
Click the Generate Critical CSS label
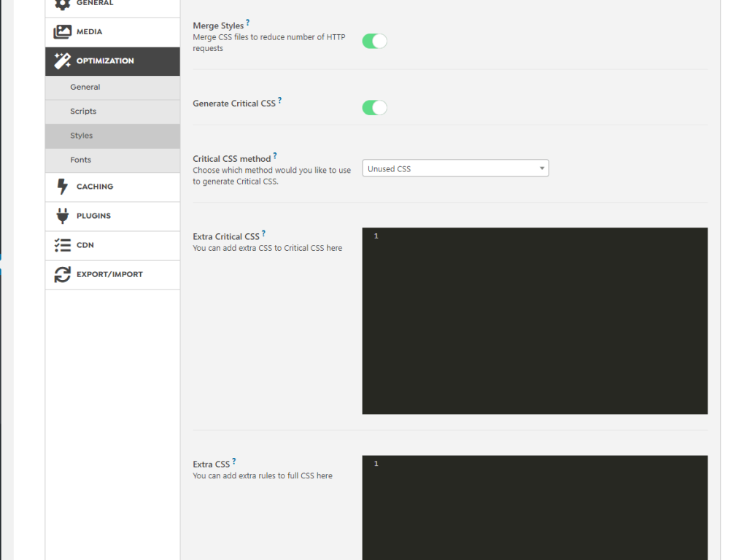(234, 104)
